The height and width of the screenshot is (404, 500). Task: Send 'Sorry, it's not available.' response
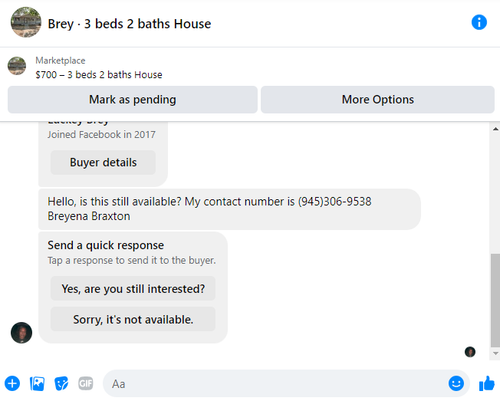tap(133, 319)
